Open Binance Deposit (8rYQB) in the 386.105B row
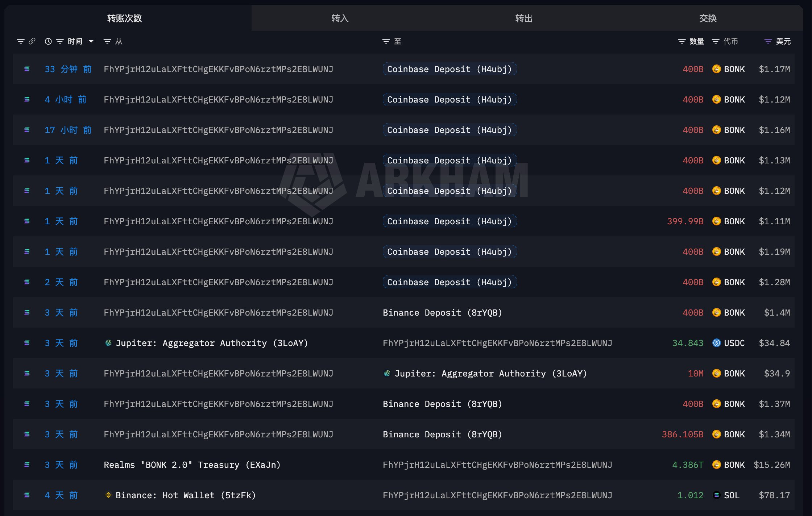The width and height of the screenshot is (812, 516). [x=442, y=434]
